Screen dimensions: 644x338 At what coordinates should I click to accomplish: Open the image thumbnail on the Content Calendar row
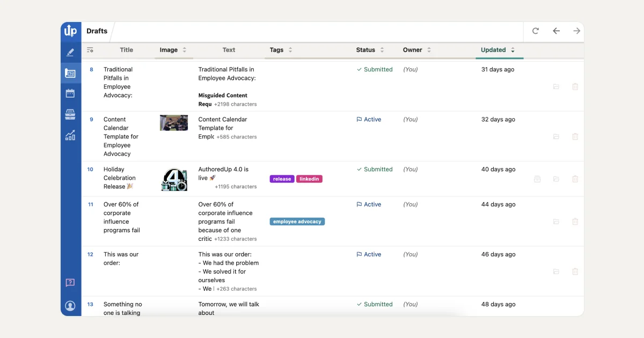(173, 122)
